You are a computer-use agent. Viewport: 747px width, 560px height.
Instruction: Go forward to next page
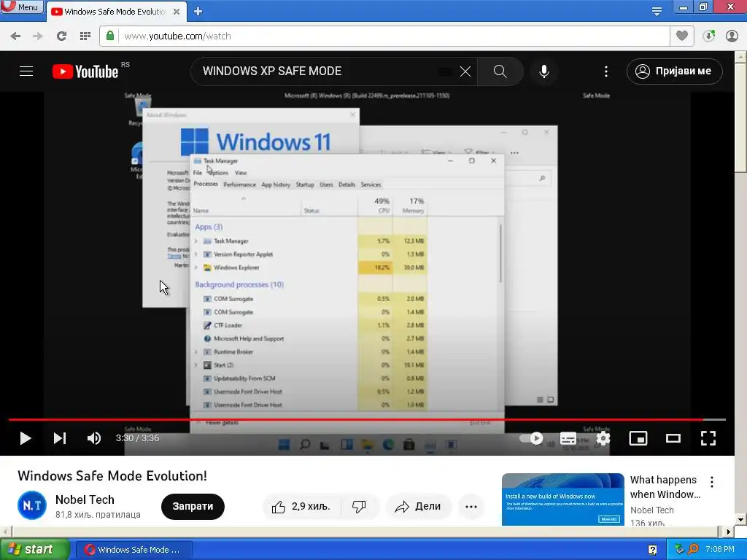38,36
